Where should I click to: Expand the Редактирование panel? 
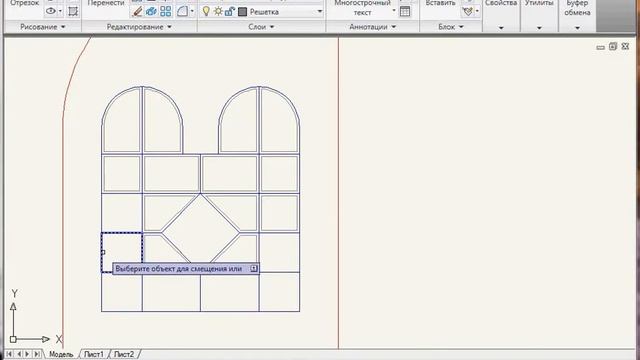(x=139, y=27)
